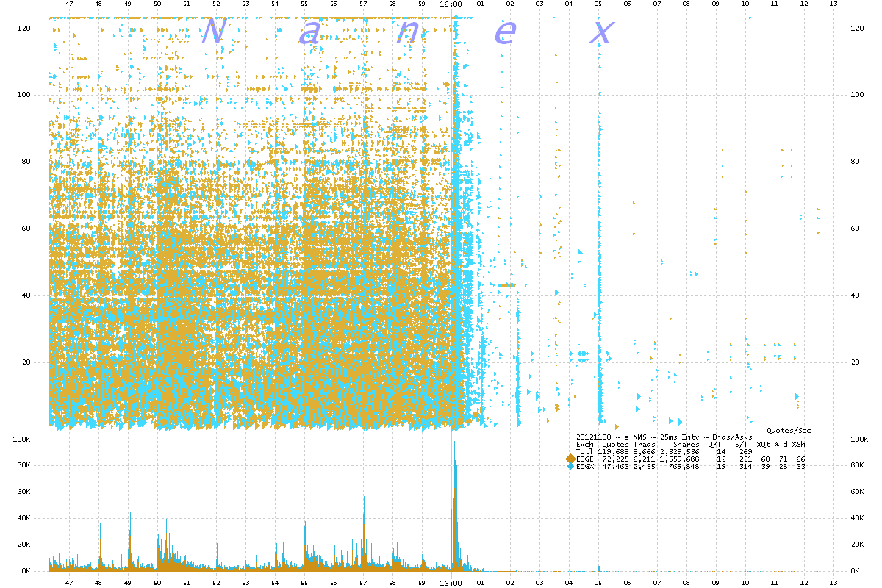882x588 pixels.
Task: Click EDGX trades value 2,455
Action: point(644,467)
